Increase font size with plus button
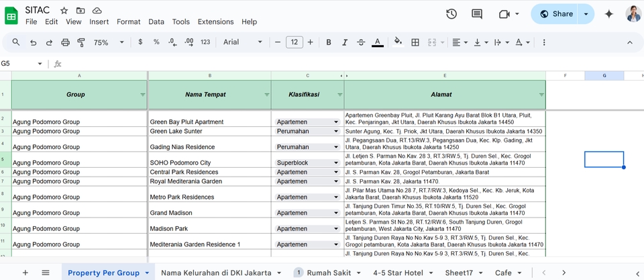This screenshot has width=644, height=280. click(311, 42)
